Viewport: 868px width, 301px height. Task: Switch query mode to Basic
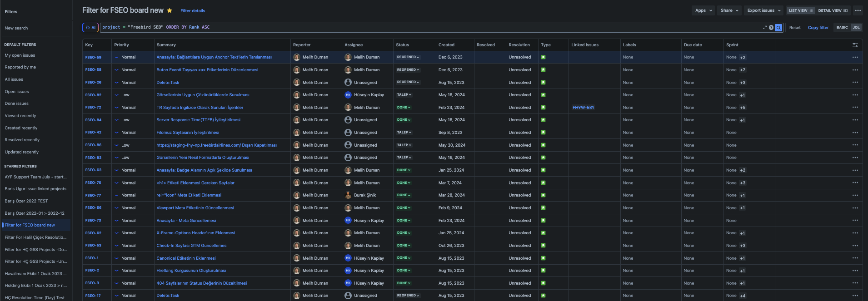click(x=842, y=28)
